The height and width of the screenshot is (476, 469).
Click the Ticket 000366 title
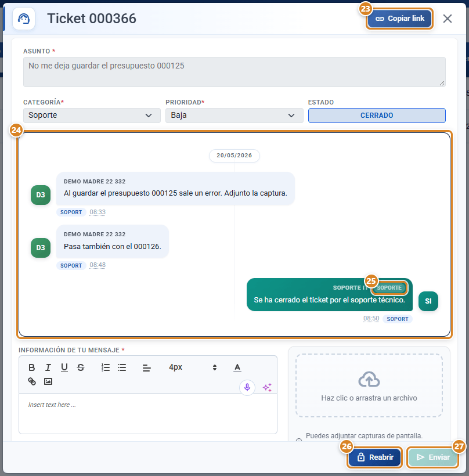pos(92,19)
